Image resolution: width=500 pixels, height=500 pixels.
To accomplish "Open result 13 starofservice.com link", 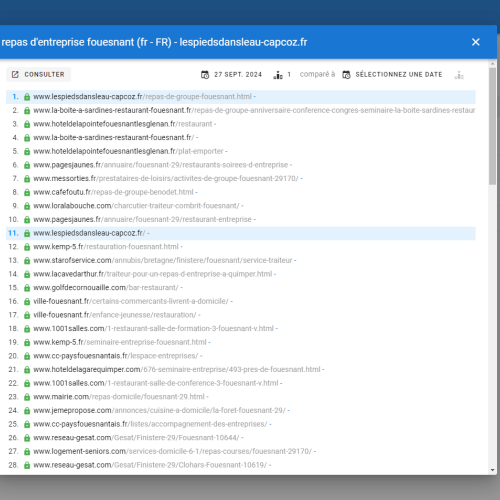I will [x=163, y=261].
